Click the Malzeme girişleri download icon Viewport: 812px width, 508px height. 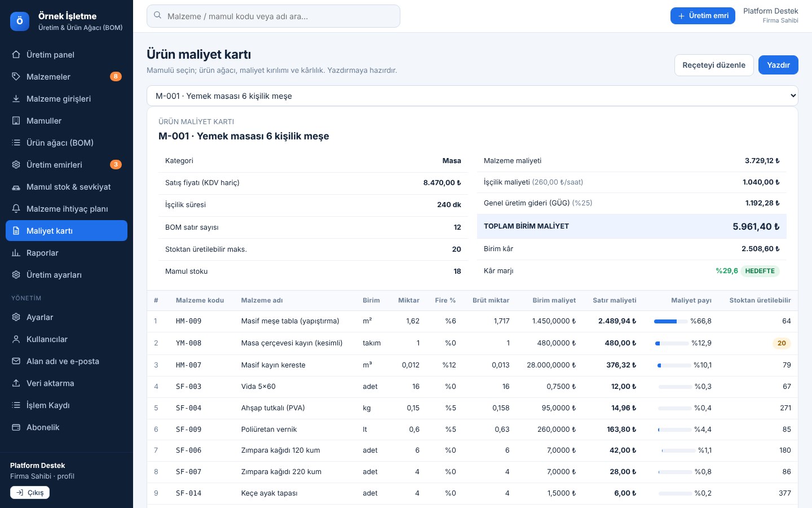point(16,99)
